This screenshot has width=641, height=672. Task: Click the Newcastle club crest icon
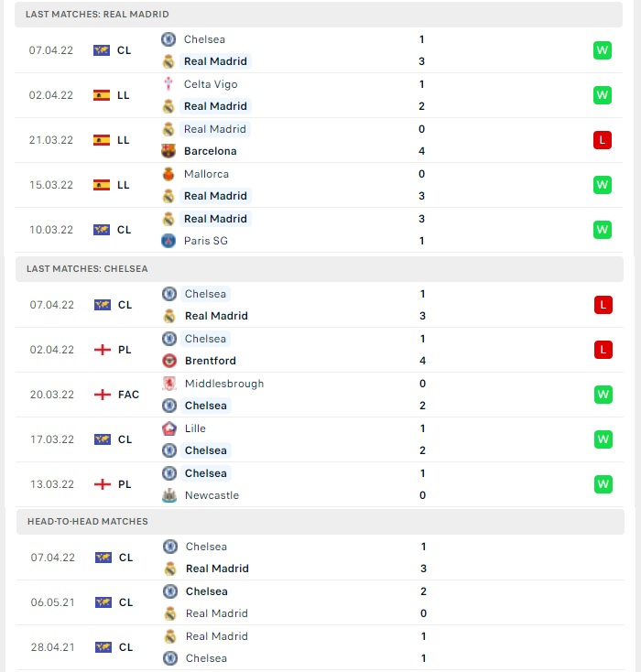pos(169,495)
